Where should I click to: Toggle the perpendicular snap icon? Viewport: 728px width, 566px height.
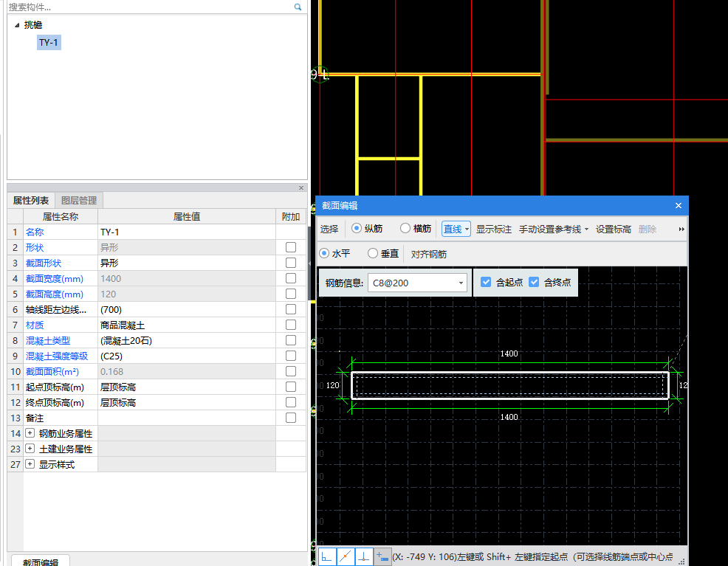364,556
